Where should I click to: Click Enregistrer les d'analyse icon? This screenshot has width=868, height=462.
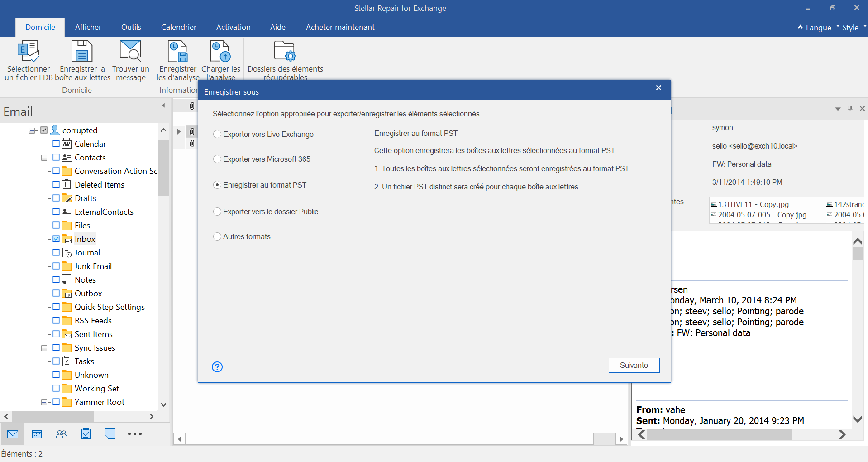(177, 51)
